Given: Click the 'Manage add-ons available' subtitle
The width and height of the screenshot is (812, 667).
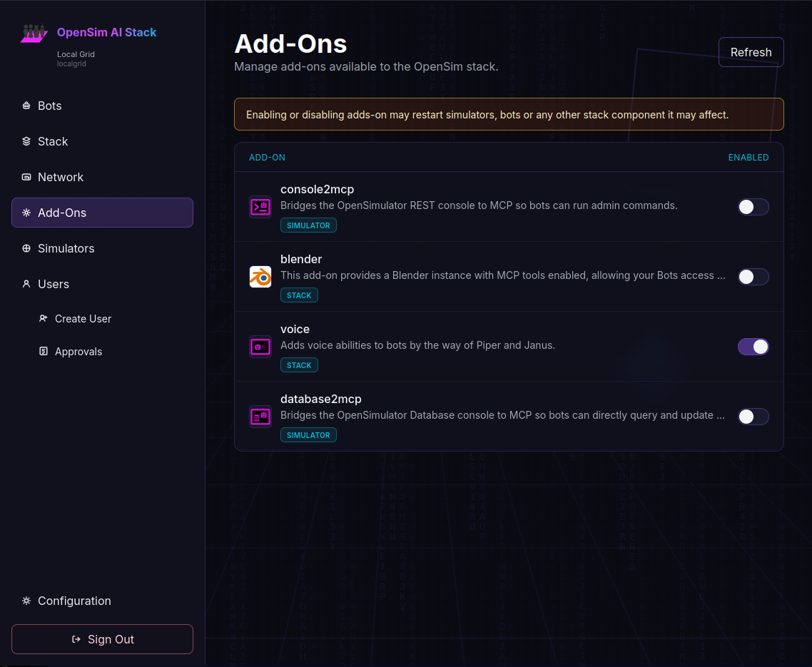Looking at the screenshot, I should tap(366, 67).
